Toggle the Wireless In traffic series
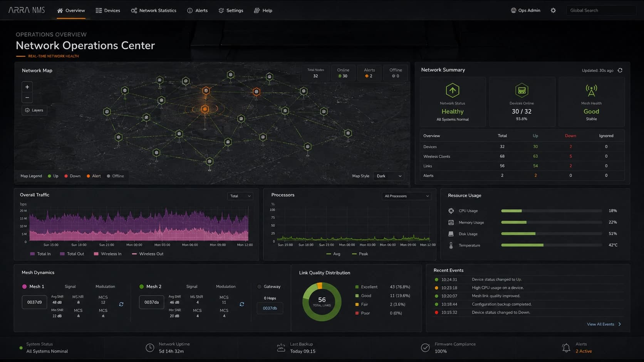Viewport: 644px width, 362px height. pyautogui.click(x=107, y=254)
